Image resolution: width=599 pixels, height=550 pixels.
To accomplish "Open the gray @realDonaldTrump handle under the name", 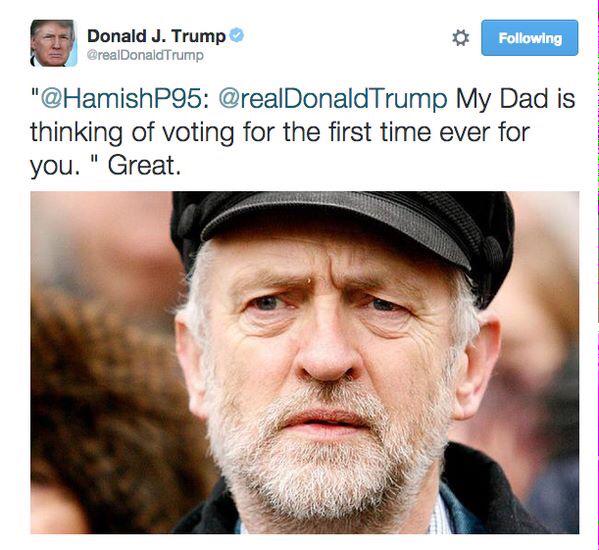I will [145, 55].
